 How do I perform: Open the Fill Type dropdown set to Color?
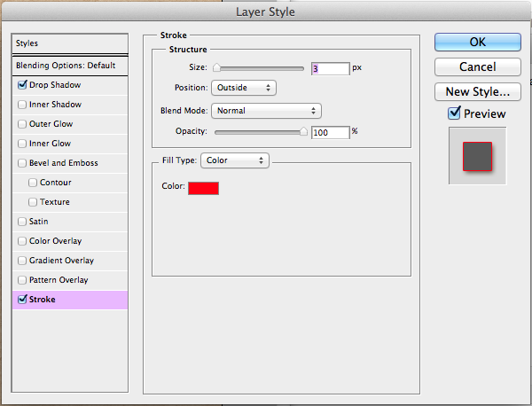(x=235, y=160)
